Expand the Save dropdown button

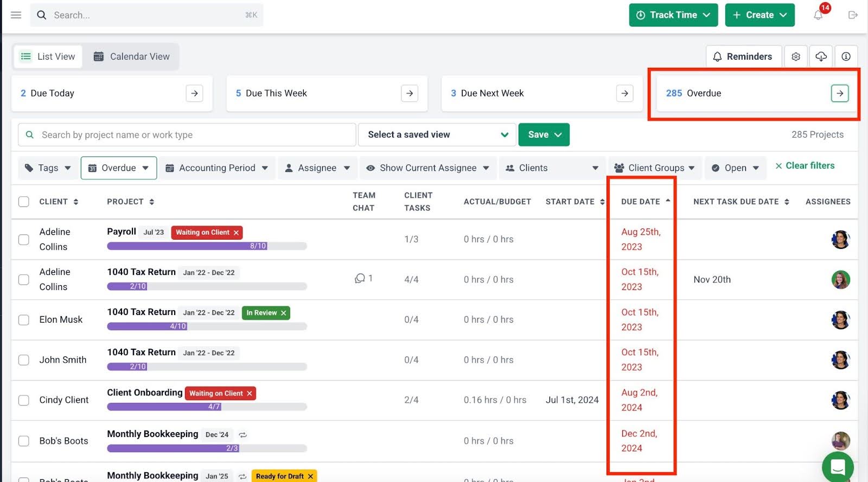point(544,134)
